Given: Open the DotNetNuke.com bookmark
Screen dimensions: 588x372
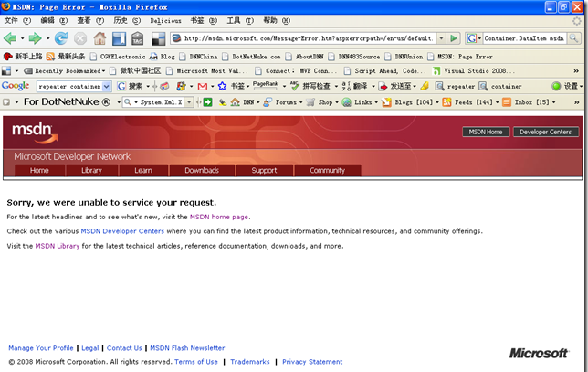Looking at the screenshot, I should [251, 57].
